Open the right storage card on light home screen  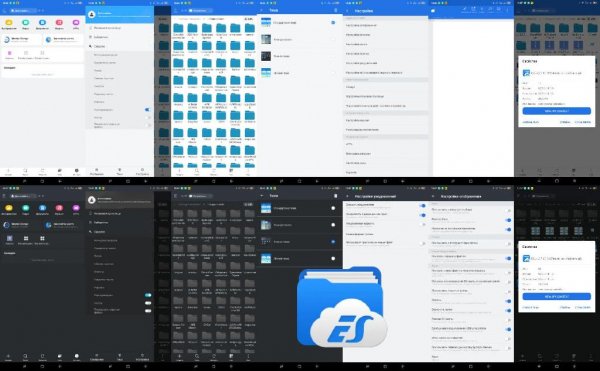pyautogui.click(x=64, y=39)
